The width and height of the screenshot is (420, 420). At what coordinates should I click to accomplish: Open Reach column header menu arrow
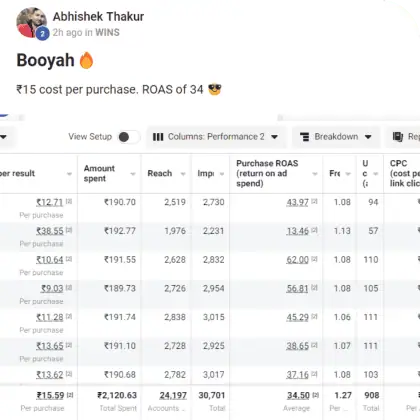point(183,174)
